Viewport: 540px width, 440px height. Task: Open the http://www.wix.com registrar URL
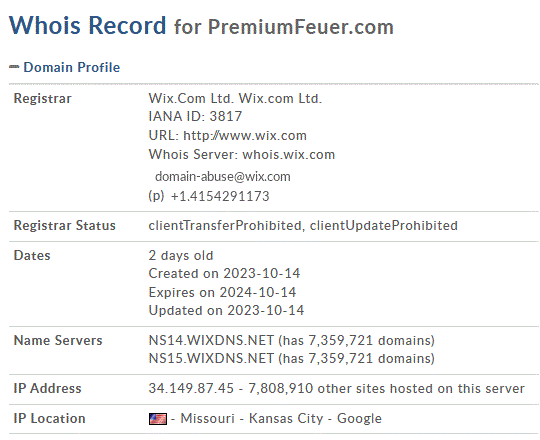pyautogui.click(x=245, y=135)
